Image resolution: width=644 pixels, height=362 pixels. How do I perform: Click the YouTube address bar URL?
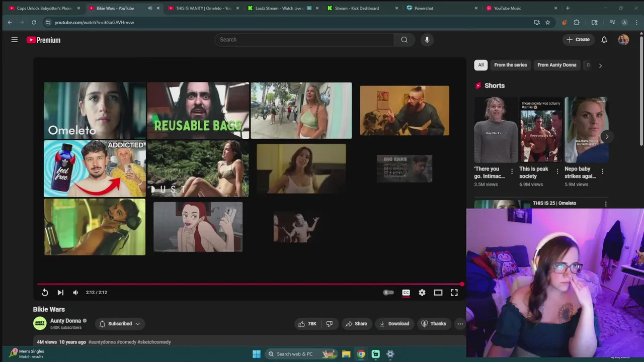point(94,23)
